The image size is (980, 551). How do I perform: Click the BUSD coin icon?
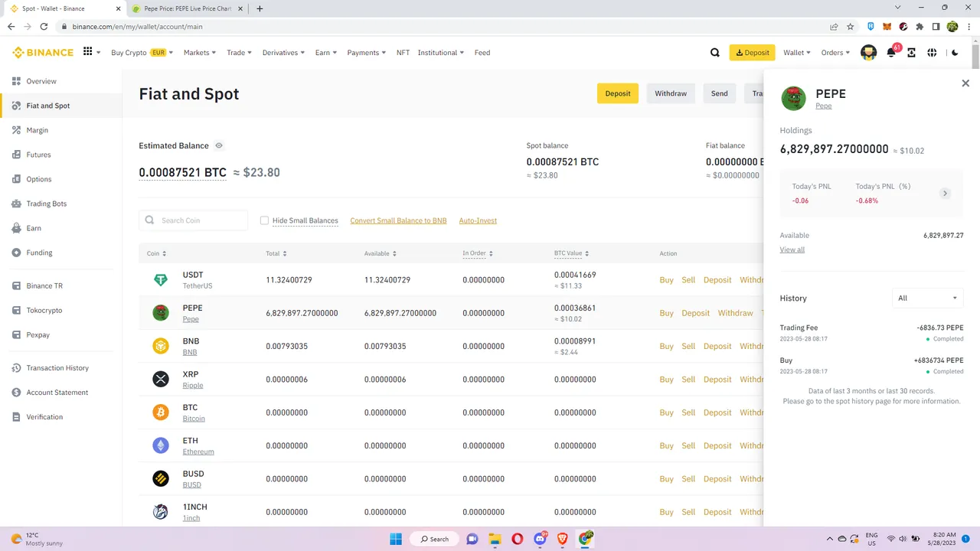click(x=160, y=479)
